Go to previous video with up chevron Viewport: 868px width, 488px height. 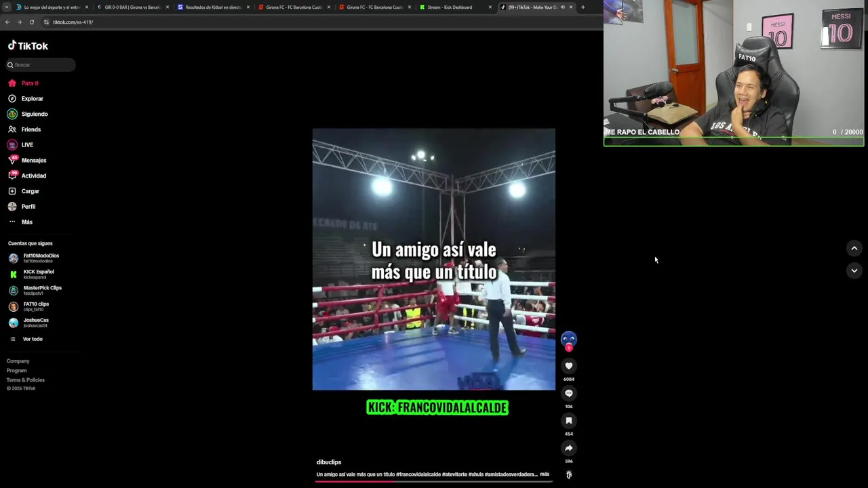click(x=854, y=249)
